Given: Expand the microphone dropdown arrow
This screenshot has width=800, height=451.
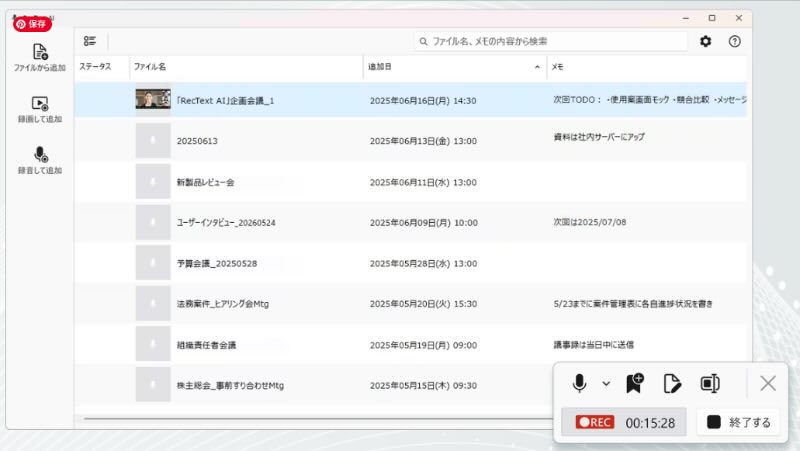Looking at the screenshot, I should point(606,383).
